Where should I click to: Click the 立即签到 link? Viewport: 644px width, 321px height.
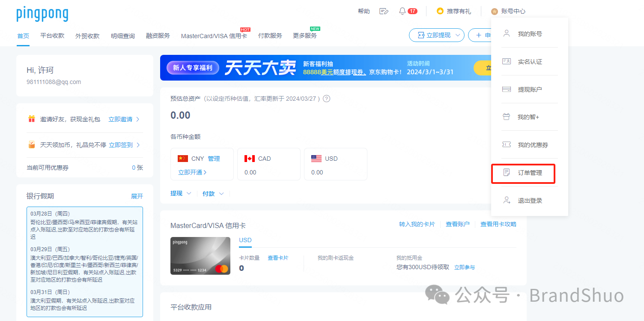pyautogui.click(x=122, y=144)
